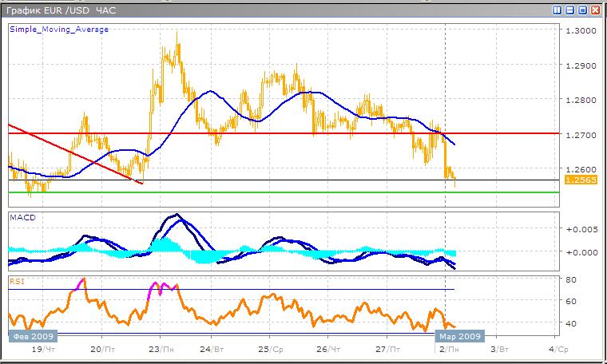The image size is (607, 364).
Task: Click the RSI indicator panel label
Action: (18, 280)
